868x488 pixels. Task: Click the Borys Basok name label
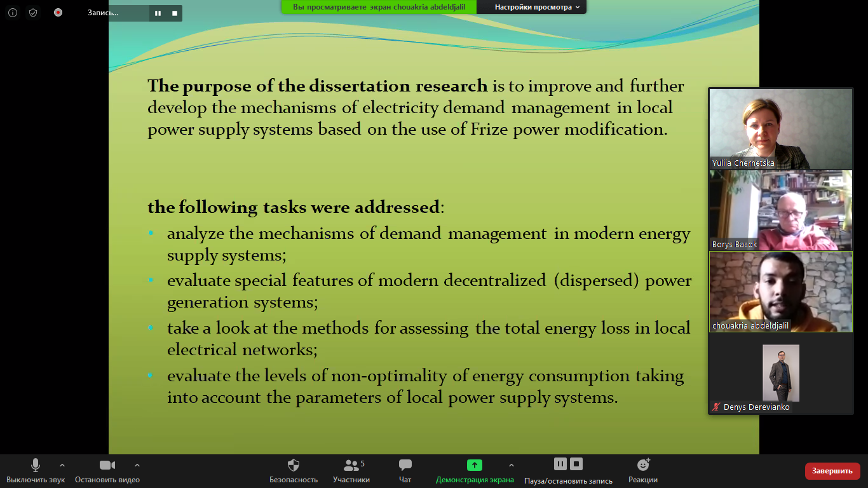pyautogui.click(x=735, y=245)
